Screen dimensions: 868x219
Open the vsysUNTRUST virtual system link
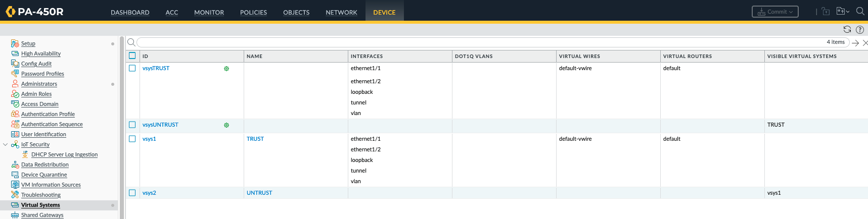click(160, 125)
